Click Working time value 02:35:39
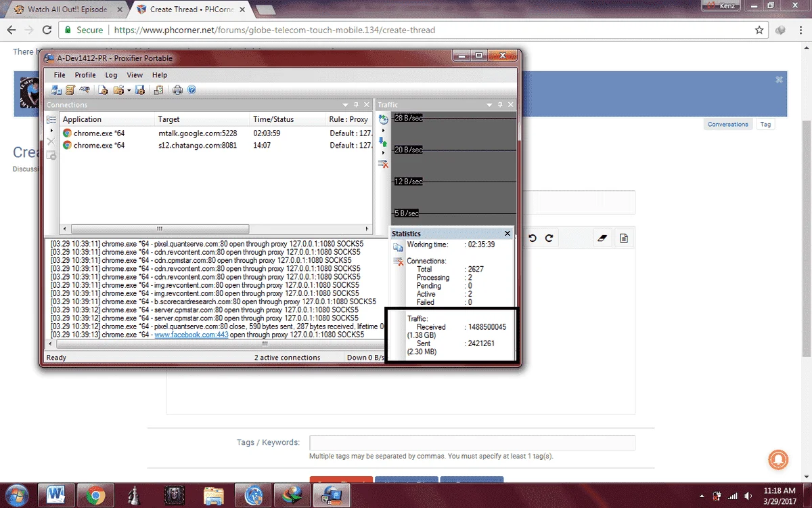 (x=480, y=245)
